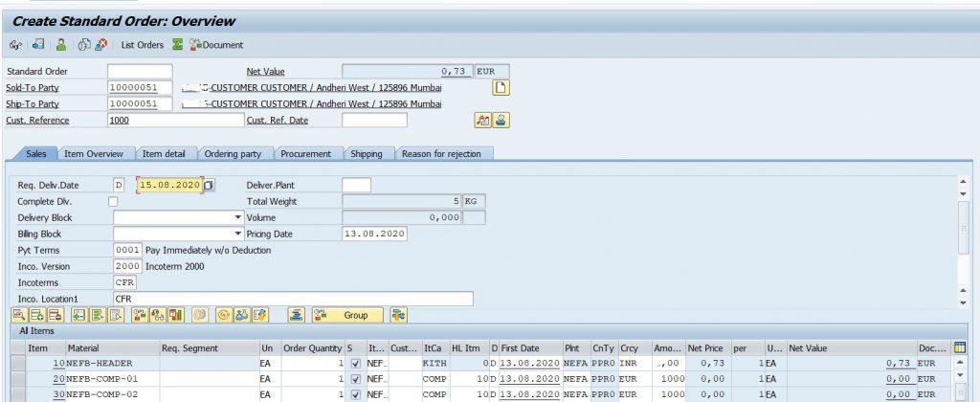
Task: Click the orange circular conditions icon
Action: pos(223,315)
